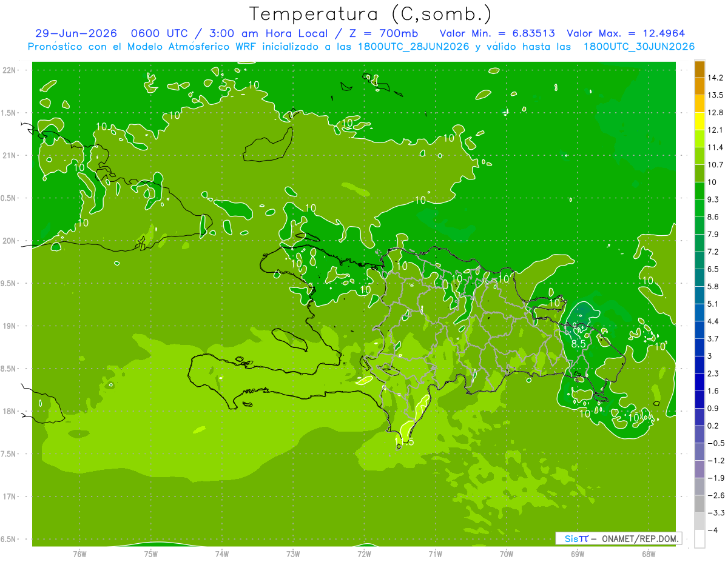This screenshot has height=562, width=728.
Task: Pick the green swatch between 8.6 and 9.3
Action: (x=699, y=208)
